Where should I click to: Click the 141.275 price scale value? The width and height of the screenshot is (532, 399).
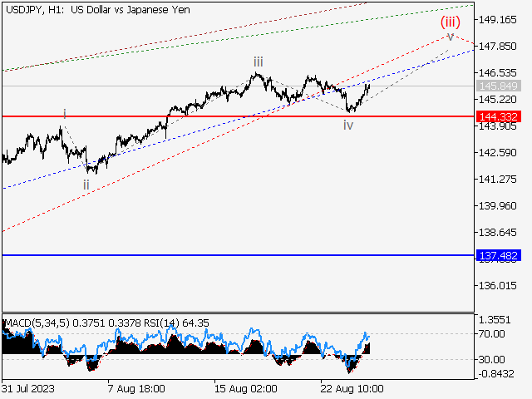coord(497,180)
